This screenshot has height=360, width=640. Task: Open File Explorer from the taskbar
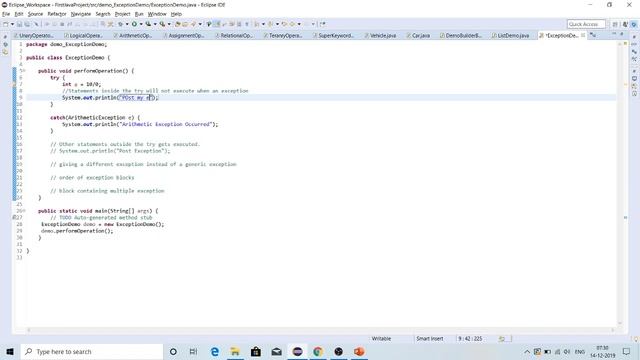(x=235, y=351)
